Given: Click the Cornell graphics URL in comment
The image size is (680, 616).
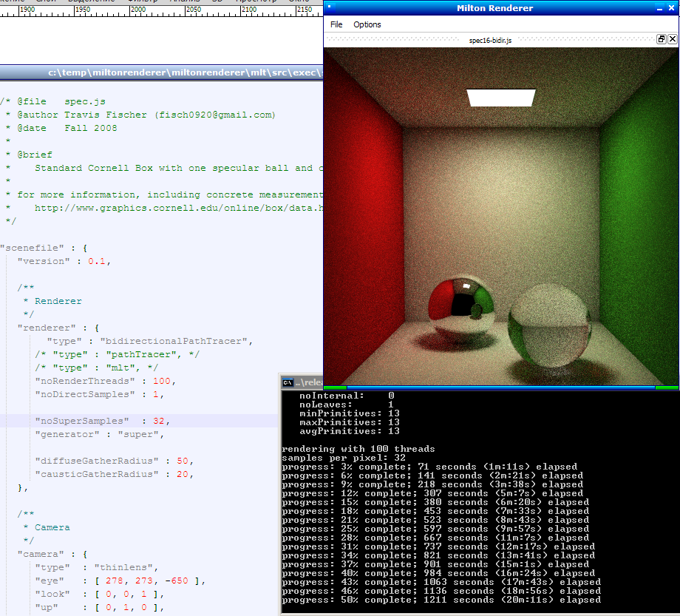Looking at the screenshot, I should (x=177, y=209).
